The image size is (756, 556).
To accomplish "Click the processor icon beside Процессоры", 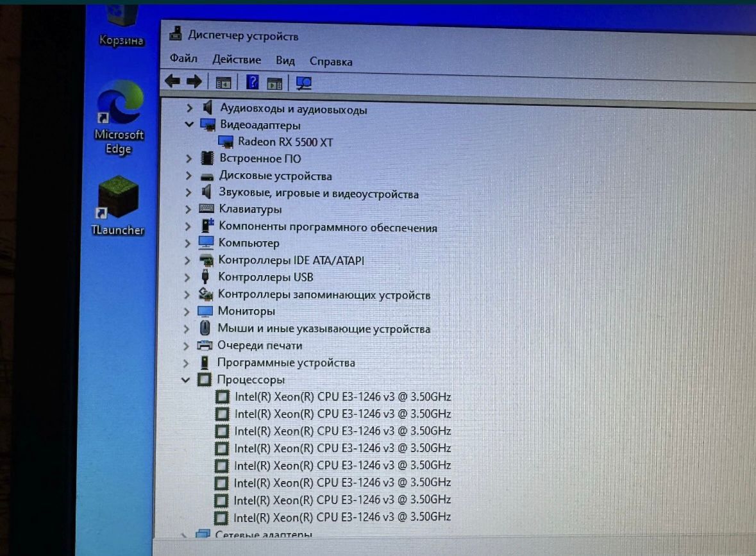I will coord(204,380).
